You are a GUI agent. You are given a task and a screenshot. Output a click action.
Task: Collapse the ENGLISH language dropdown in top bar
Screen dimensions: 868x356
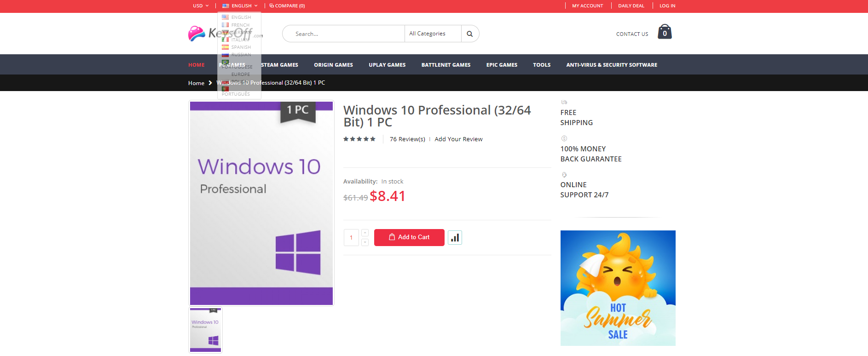[240, 6]
